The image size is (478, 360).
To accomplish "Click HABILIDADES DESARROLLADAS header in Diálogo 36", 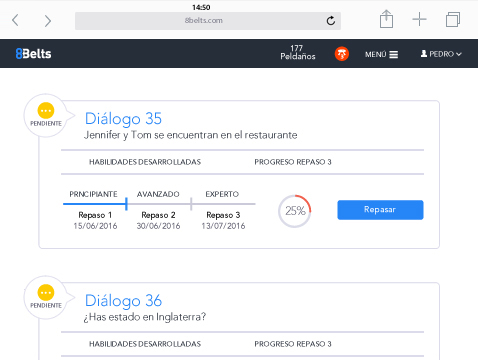I will pyautogui.click(x=145, y=344).
